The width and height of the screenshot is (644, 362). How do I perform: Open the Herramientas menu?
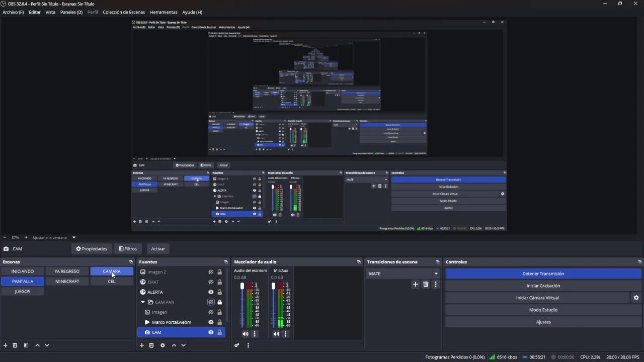tap(164, 12)
